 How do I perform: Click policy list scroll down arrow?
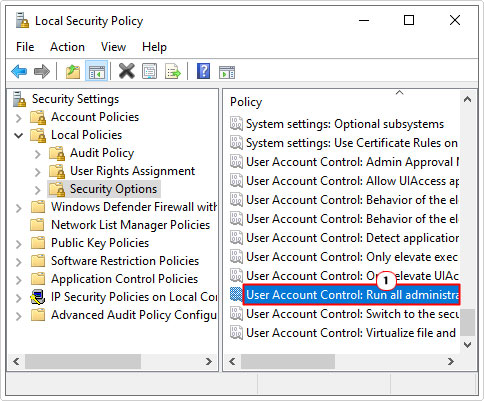point(467,345)
